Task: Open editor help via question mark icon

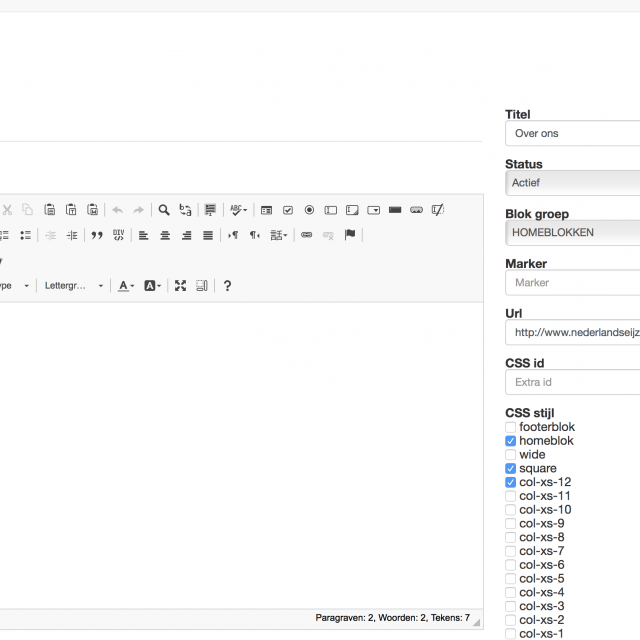Action: point(227,286)
